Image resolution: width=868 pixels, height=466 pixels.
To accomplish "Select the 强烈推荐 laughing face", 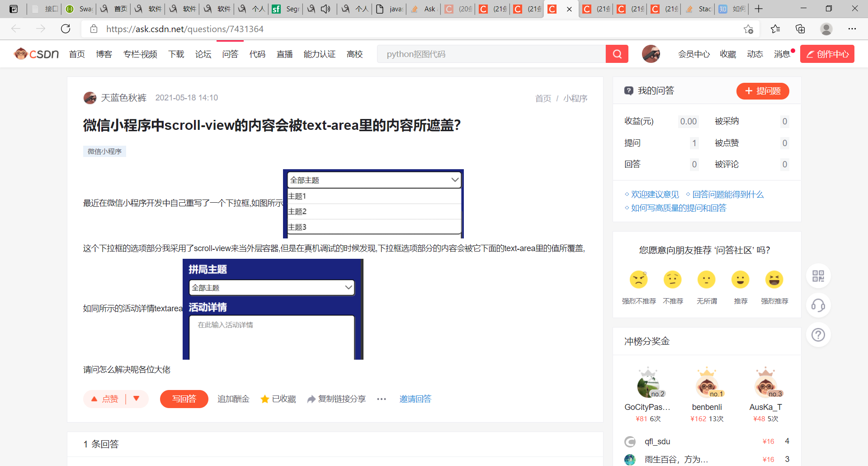I will pos(774,280).
